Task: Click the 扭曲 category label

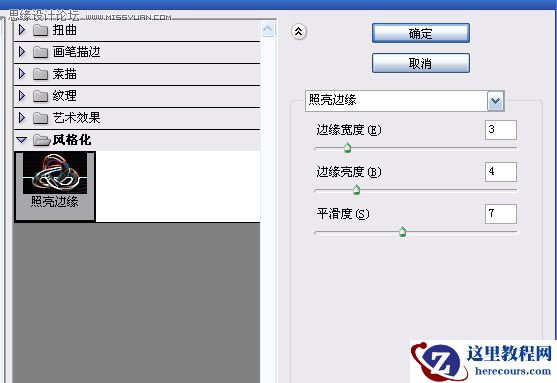Action: [65, 30]
